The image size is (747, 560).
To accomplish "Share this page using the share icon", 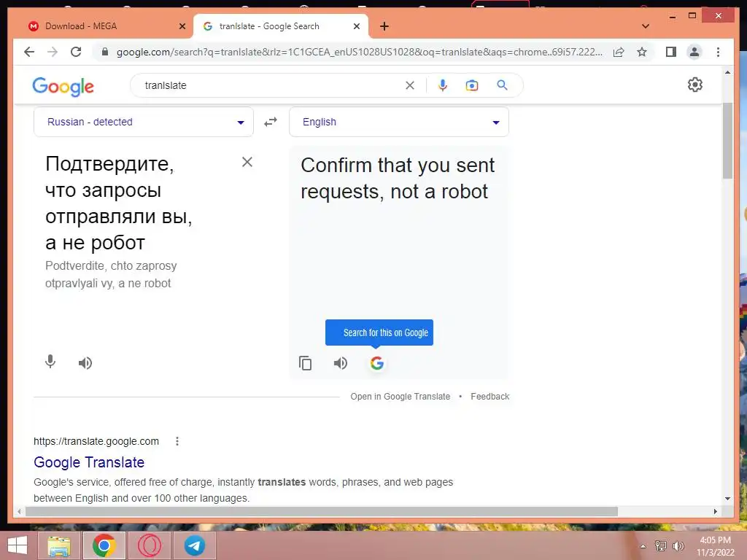I will [x=619, y=52].
